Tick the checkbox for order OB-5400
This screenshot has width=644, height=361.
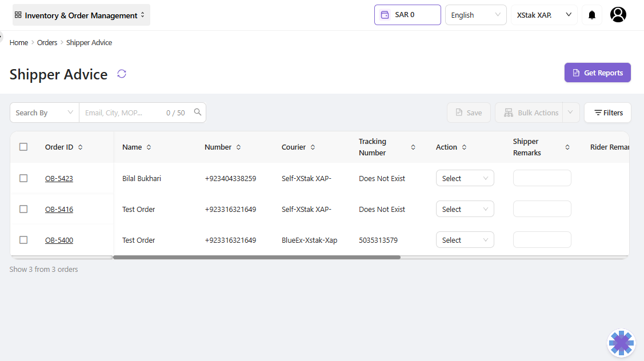tap(23, 240)
